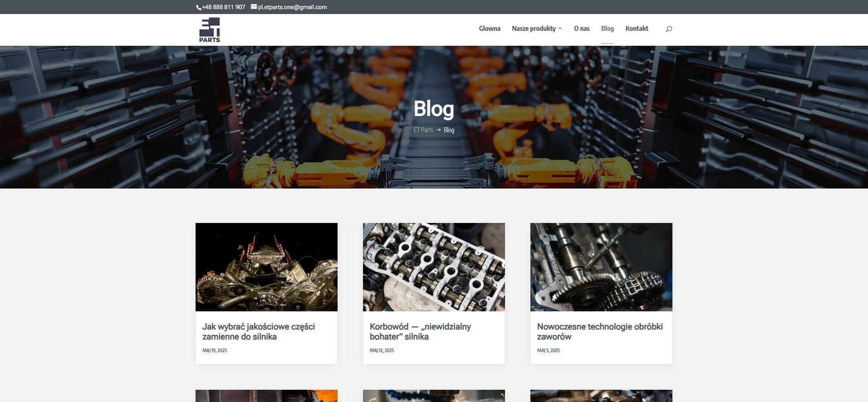Open the Glowna menu item
The image size is (868, 402).
tap(489, 29)
